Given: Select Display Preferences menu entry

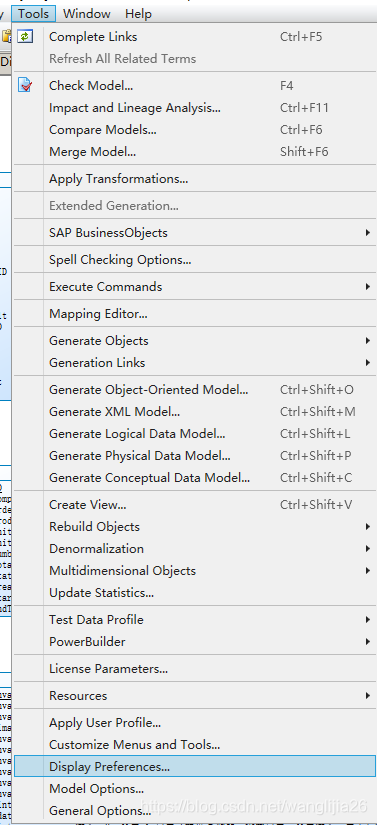Looking at the screenshot, I should point(195,767).
